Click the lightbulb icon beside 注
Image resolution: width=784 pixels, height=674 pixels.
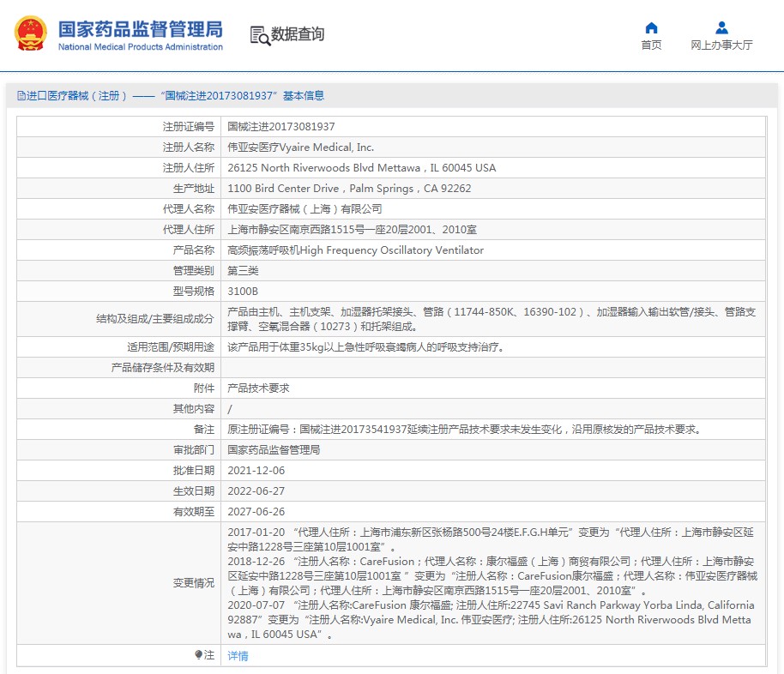[198, 655]
